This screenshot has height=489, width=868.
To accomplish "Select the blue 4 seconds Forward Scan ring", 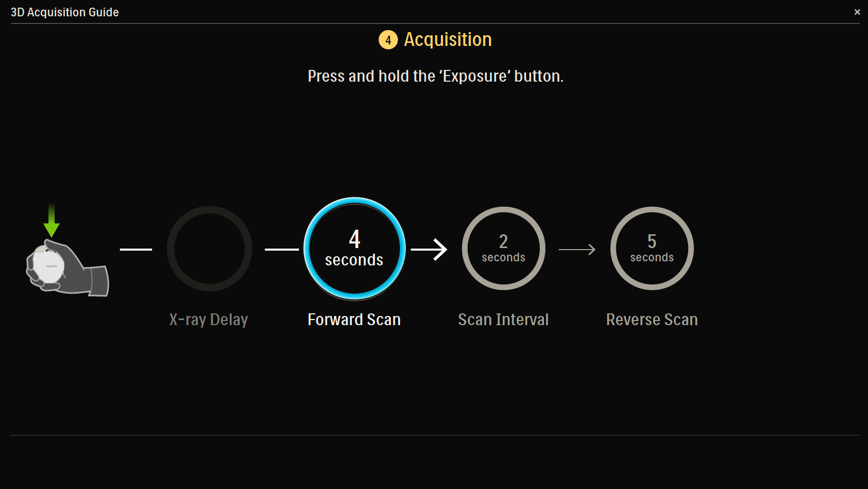I will [354, 249].
